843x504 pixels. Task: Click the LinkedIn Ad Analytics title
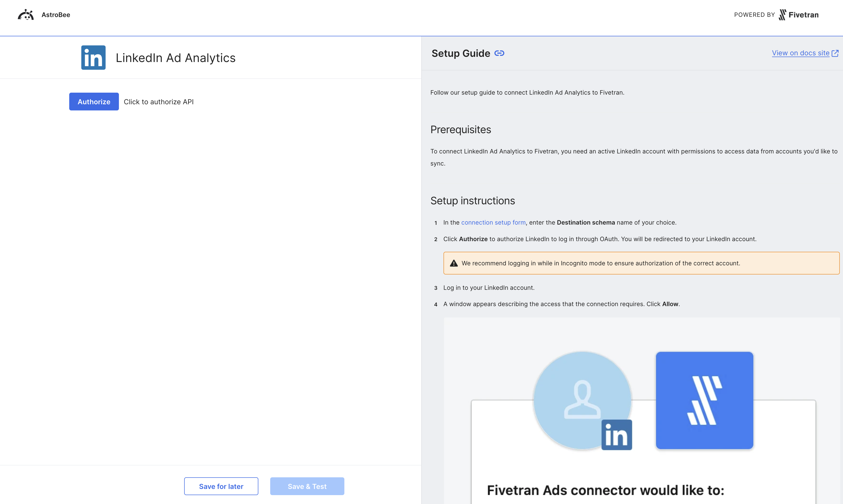pyautogui.click(x=175, y=58)
